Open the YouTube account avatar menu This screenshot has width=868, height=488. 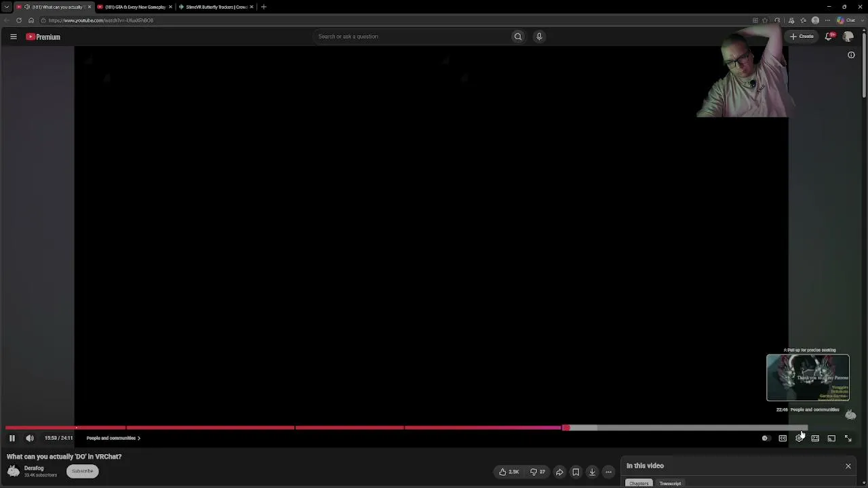pos(848,37)
